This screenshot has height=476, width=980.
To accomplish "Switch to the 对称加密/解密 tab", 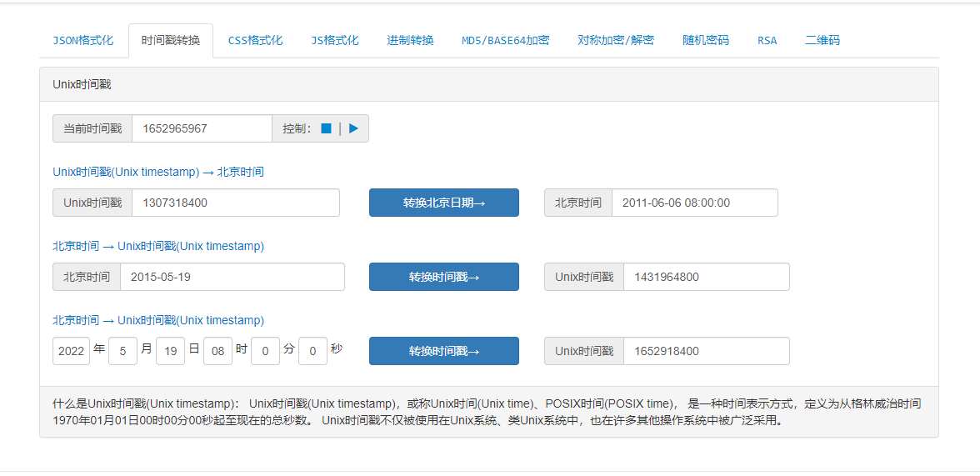I will click(617, 41).
